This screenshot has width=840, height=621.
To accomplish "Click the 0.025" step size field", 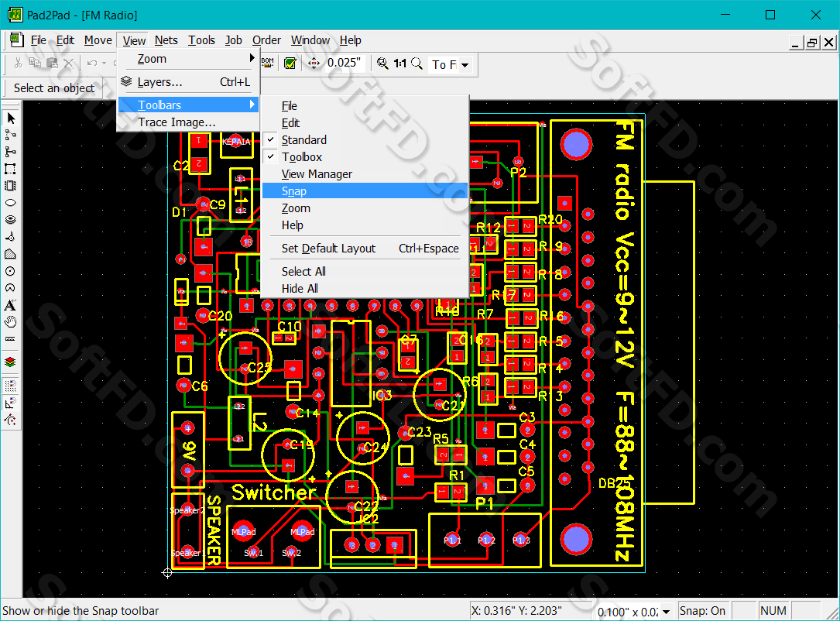I will pos(345,63).
